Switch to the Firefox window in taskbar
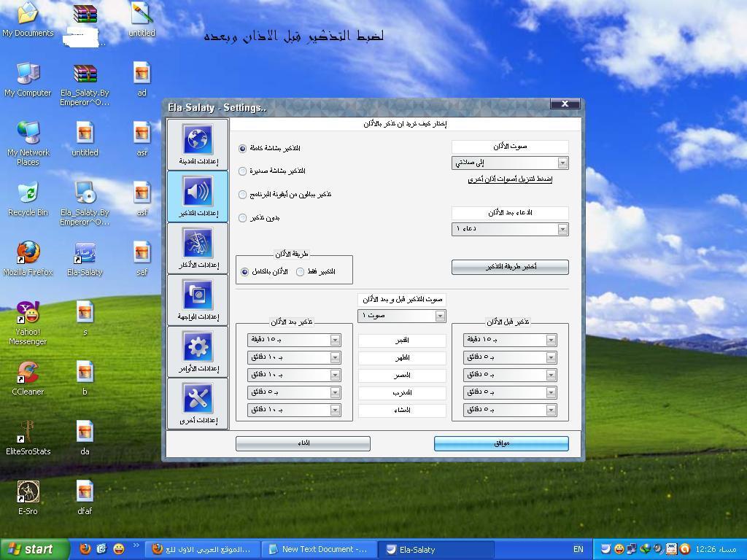This screenshot has width=747, height=560. [x=204, y=550]
